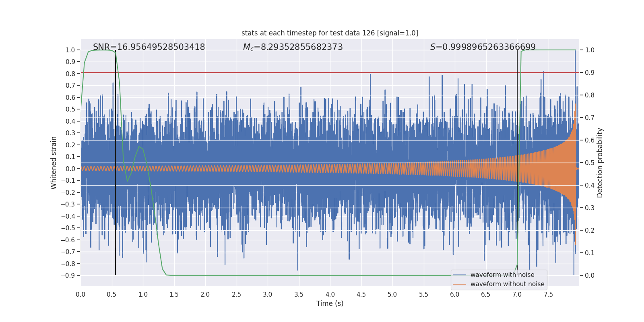Click the 'waveform without noise' legend entry
644x322 pixels.
coord(507,284)
